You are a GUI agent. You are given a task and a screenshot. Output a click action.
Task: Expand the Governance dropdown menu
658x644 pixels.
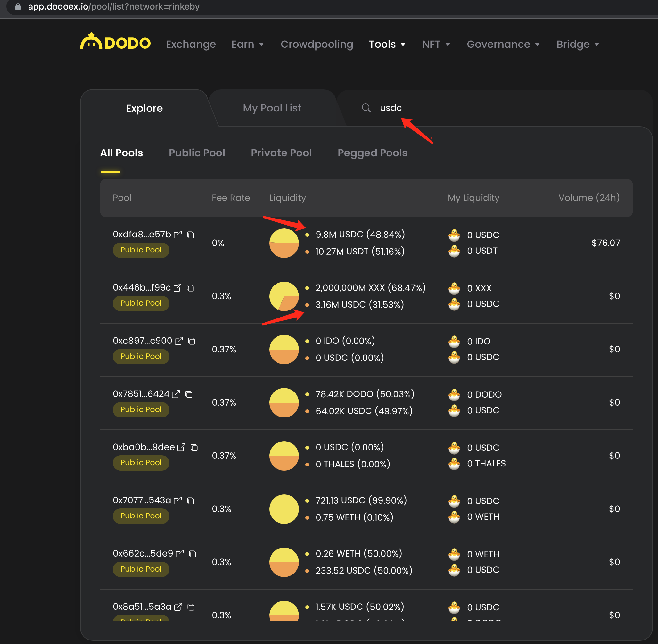point(503,44)
